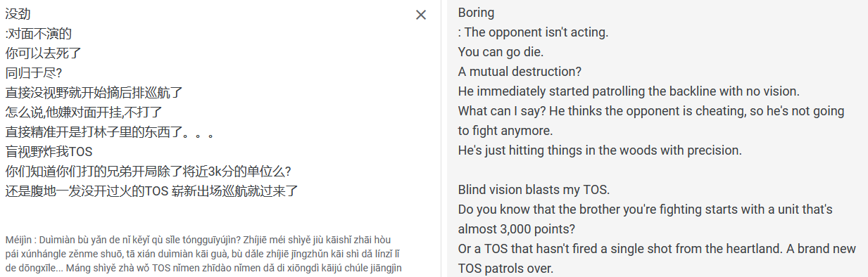Click source line starting '直接精准开是打林子里'
The width and height of the screenshot is (868, 277).
109,131
